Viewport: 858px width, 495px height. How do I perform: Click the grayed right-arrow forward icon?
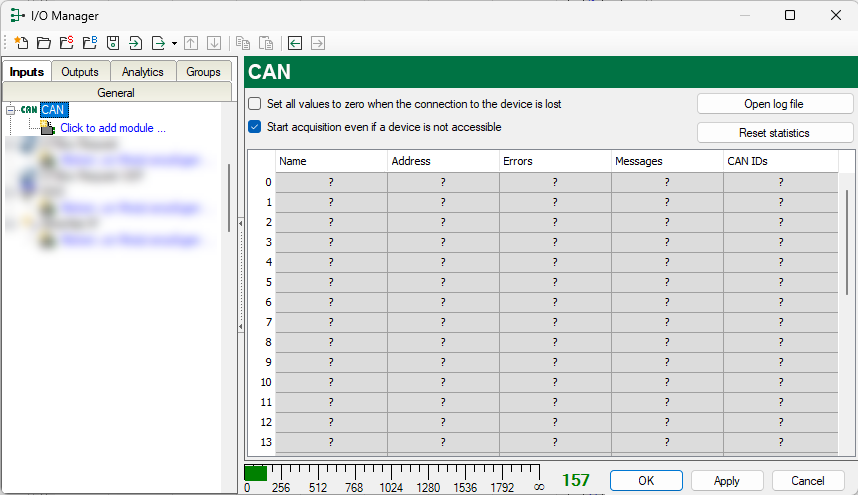[x=318, y=43]
